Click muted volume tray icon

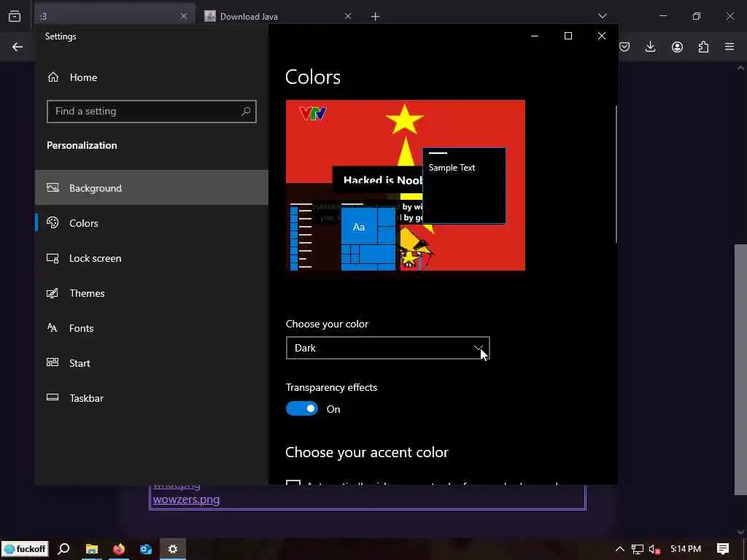pos(654,550)
